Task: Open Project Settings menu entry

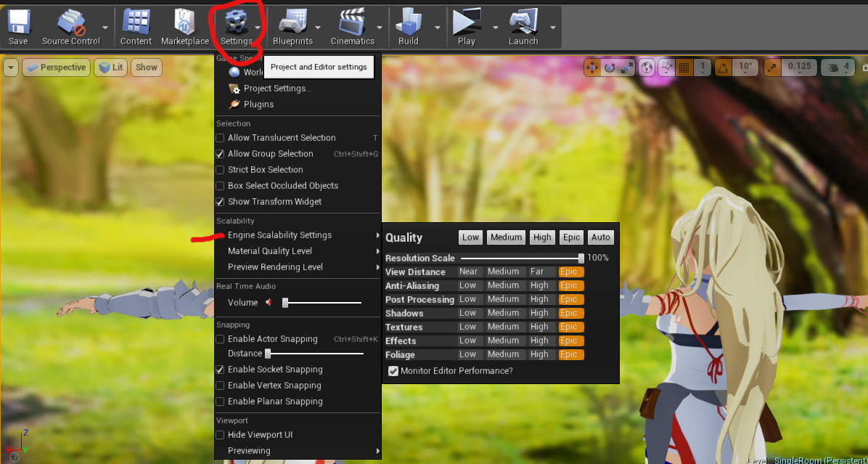Action: 270,89
